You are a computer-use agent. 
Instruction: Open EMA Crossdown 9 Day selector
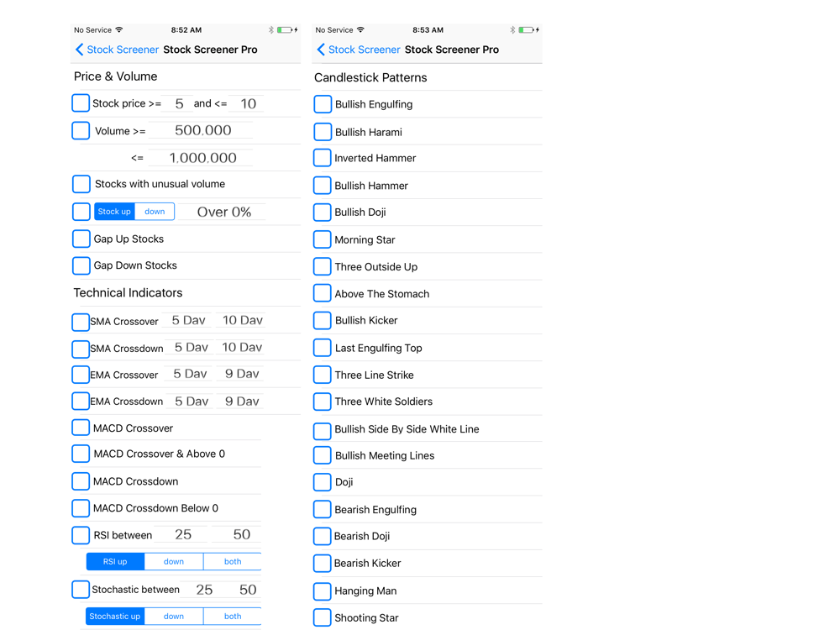click(242, 402)
